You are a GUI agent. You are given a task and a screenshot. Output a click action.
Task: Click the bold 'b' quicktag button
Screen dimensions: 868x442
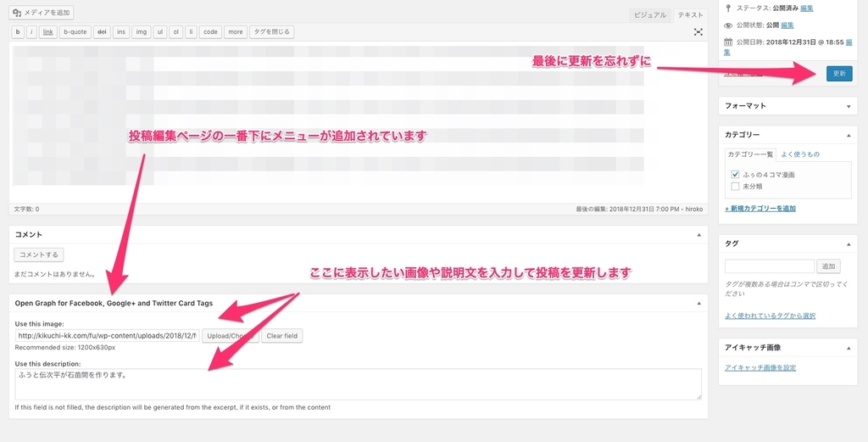[19, 32]
